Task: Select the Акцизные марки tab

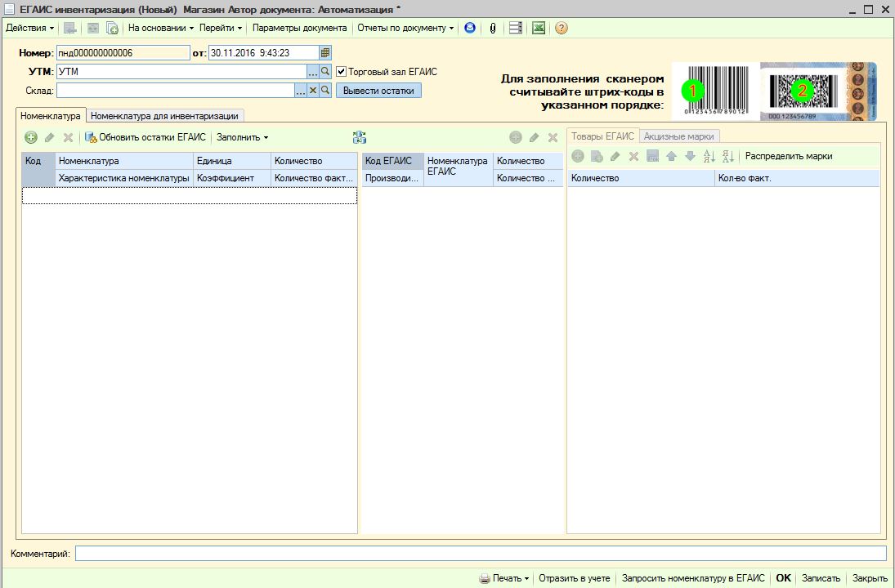Action: pyautogui.click(x=678, y=136)
